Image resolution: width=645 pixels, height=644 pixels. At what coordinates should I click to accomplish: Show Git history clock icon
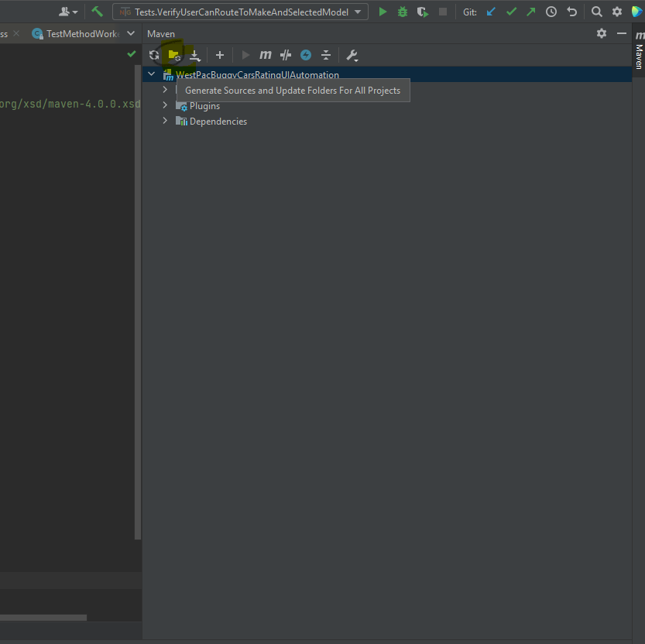551,12
